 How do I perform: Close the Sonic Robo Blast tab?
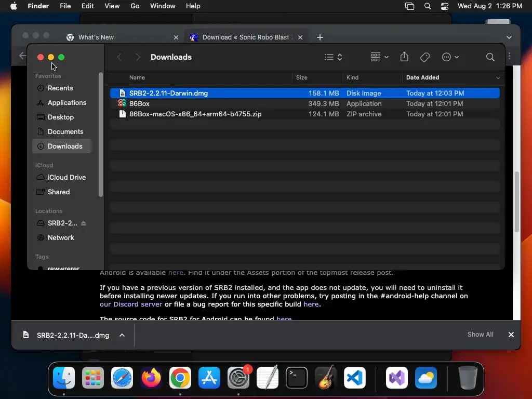(300, 37)
